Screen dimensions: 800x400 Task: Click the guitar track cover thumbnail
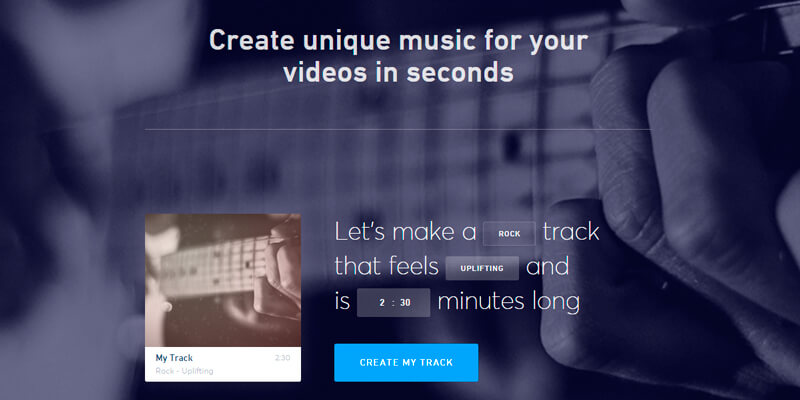point(223,280)
